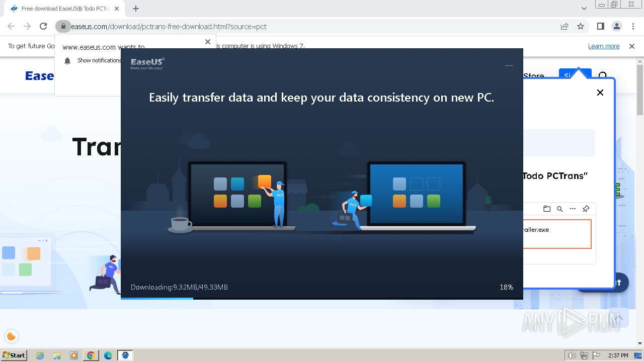Screen dimensions: 644x362
Task: Click the website search icon
Action: (603, 76)
